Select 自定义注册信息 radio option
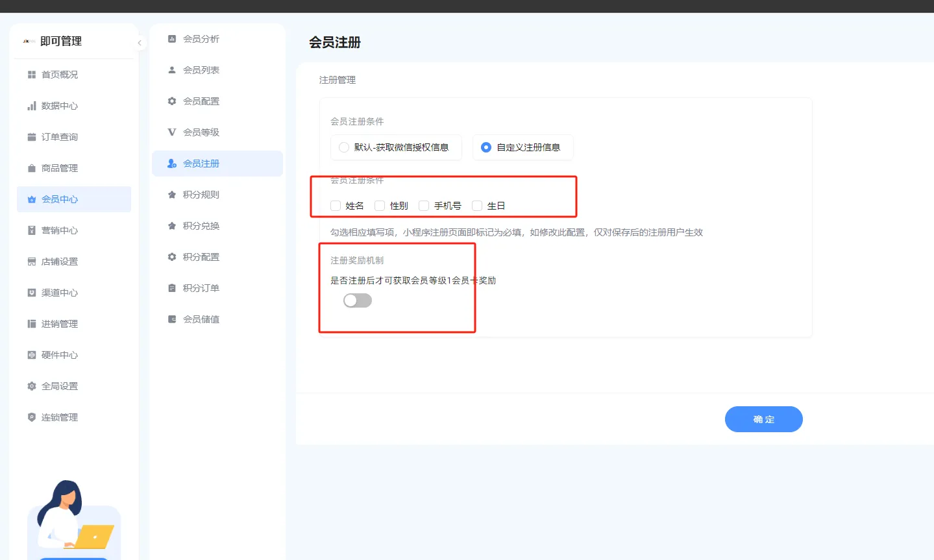The height and width of the screenshot is (560, 934). click(486, 147)
